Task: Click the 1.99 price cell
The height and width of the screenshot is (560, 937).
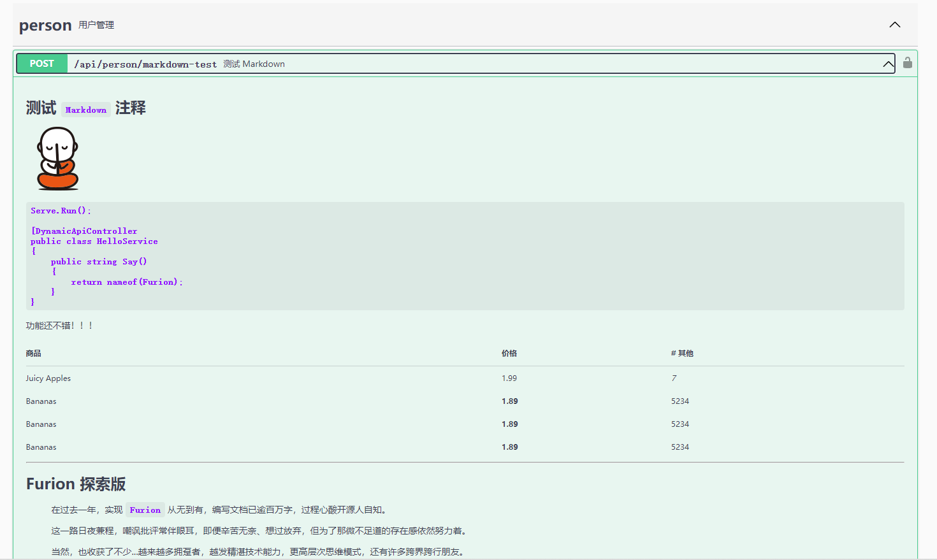Action: (509, 378)
